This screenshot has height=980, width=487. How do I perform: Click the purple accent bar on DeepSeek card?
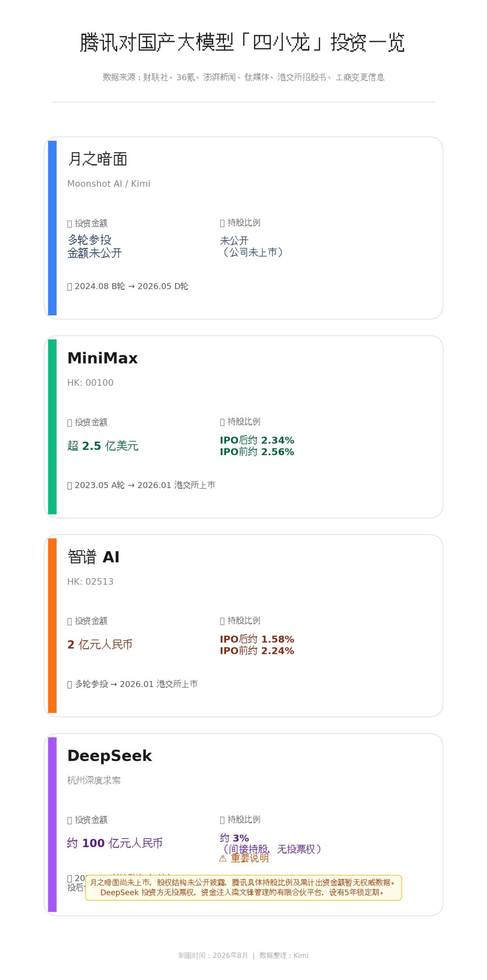52,825
